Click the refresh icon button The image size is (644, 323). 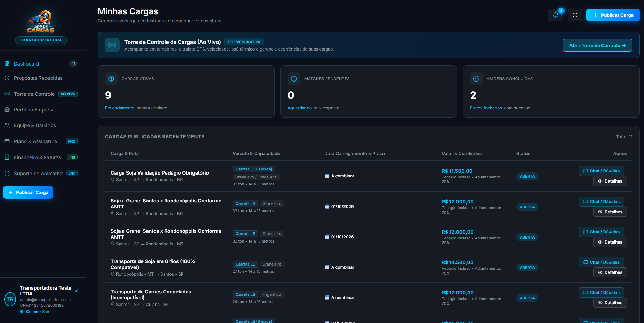click(x=575, y=15)
